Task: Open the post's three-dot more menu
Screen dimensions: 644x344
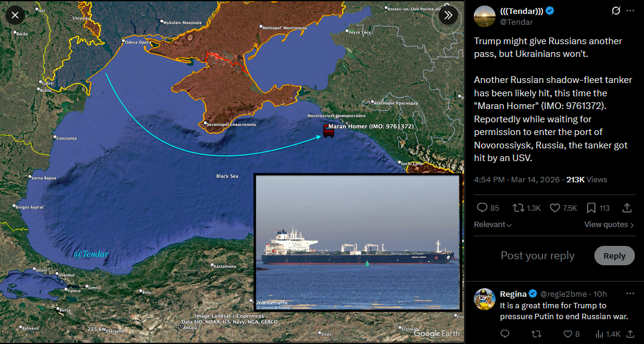Action: tap(631, 11)
